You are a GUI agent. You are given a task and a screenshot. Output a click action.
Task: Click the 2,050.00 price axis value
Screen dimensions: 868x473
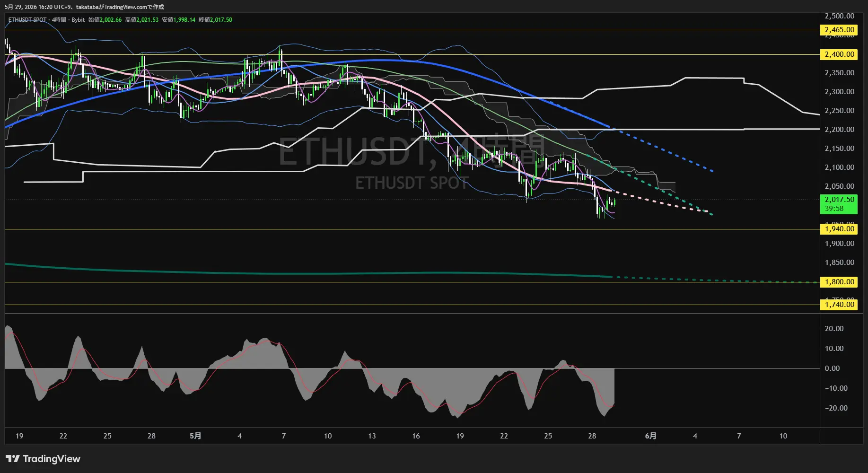(839, 186)
